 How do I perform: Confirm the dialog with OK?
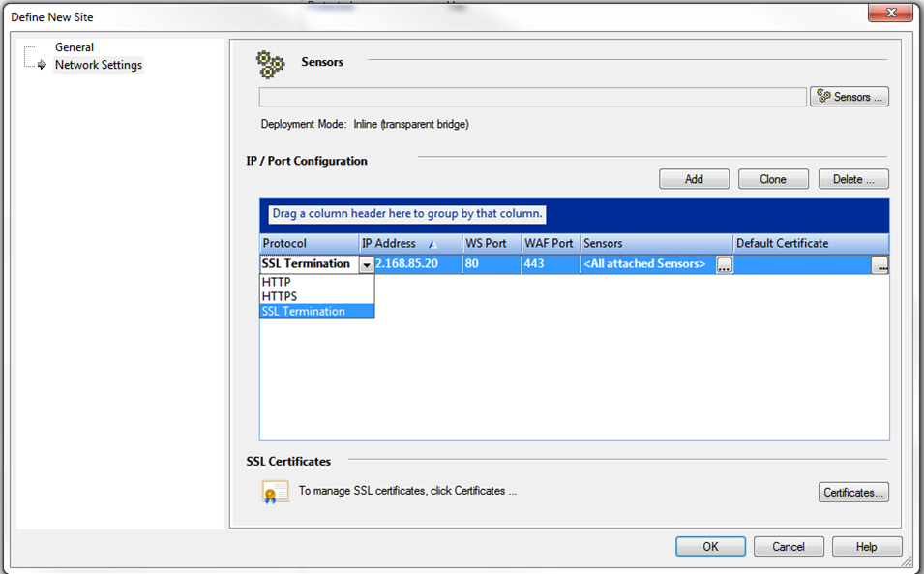pos(710,546)
